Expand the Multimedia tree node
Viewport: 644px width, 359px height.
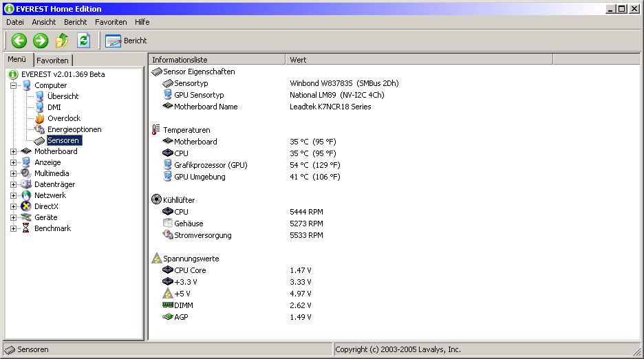pyautogui.click(x=14, y=174)
